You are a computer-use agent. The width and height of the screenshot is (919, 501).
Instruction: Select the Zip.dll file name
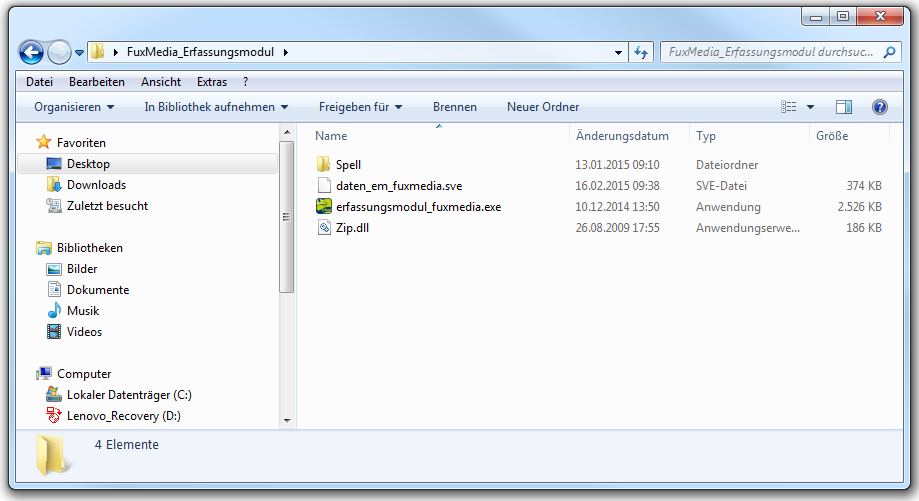point(352,228)
